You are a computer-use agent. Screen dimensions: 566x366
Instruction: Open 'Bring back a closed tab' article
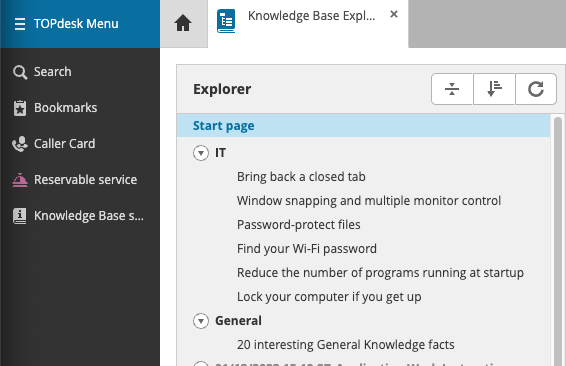[x=301, y=177]
